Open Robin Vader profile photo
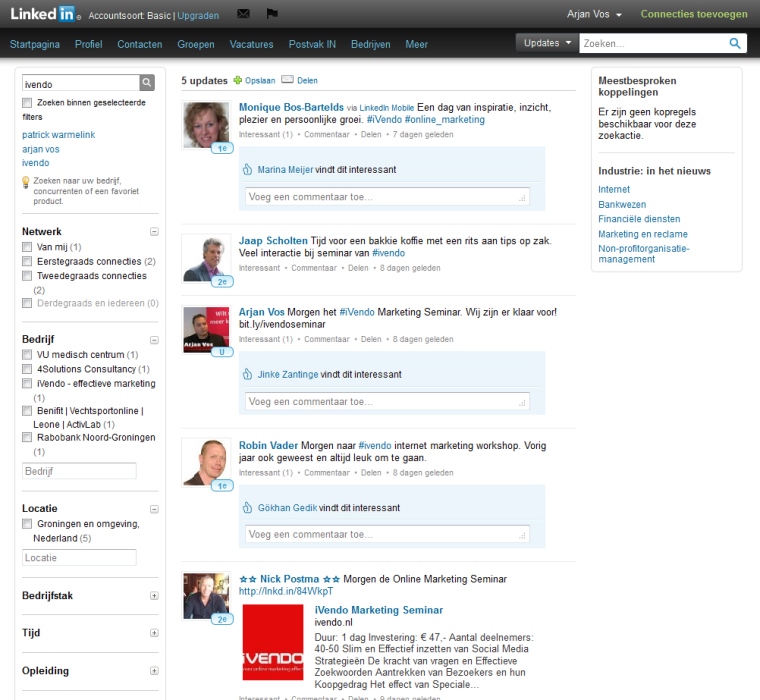Image resolution: width=760 pixels, height=700 pixels. click(206, 463)
